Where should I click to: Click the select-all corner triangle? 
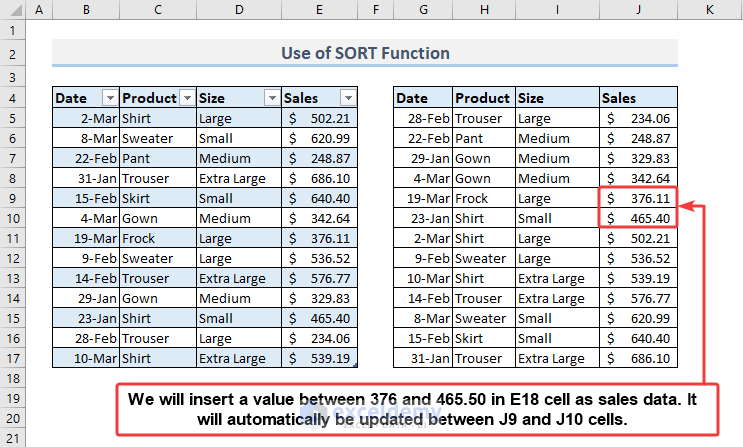point(11,11)
